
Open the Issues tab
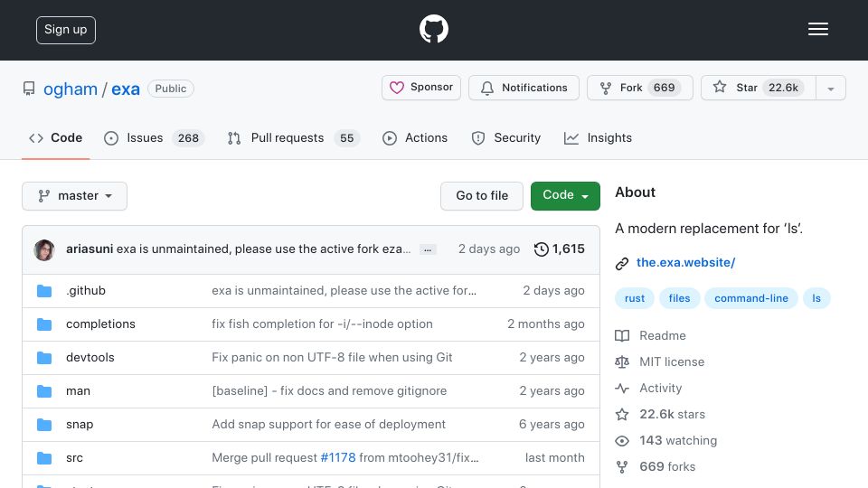(154, 137)
